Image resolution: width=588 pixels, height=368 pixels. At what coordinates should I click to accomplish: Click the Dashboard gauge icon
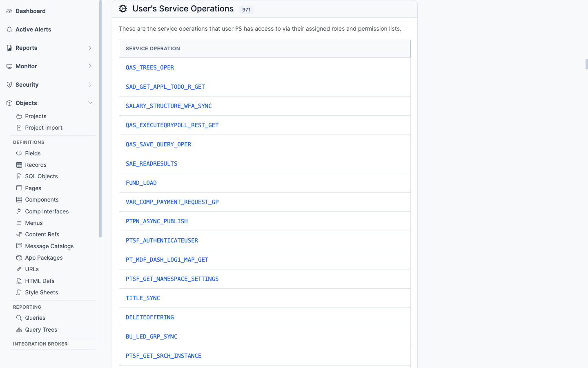[x=9, y=11]
